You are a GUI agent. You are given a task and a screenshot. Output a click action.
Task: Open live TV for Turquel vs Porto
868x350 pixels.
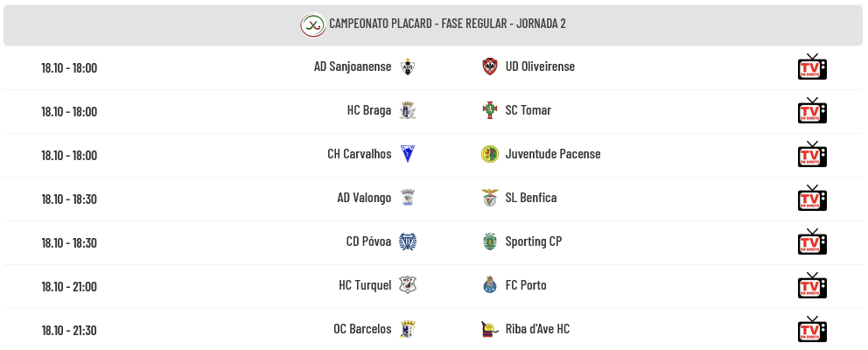click(812, 286)
